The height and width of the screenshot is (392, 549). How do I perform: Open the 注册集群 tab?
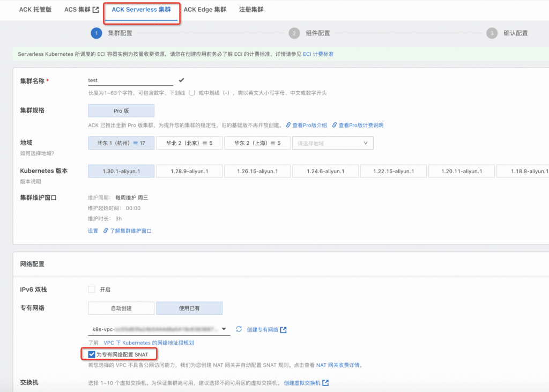(x=251, y=10)
